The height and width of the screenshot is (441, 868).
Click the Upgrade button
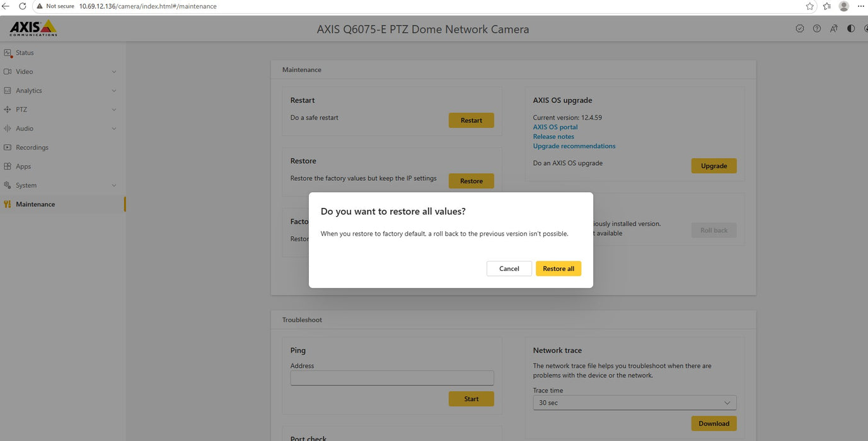(x=714, y=166)
